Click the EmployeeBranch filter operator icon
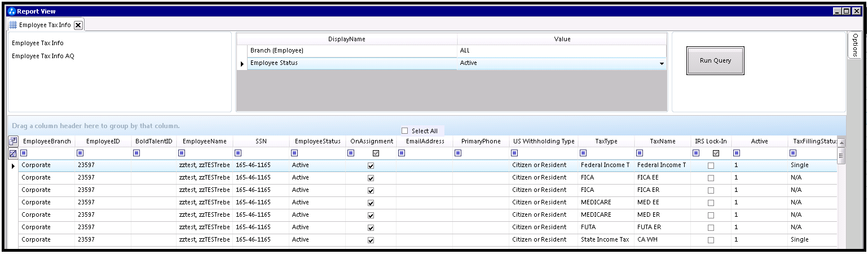The height and width of the screenshot is (254, 868). coord(24,153)
